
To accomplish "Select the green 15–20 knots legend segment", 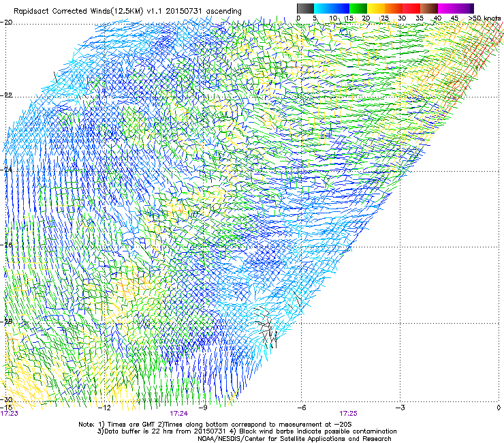I will 358,8.
